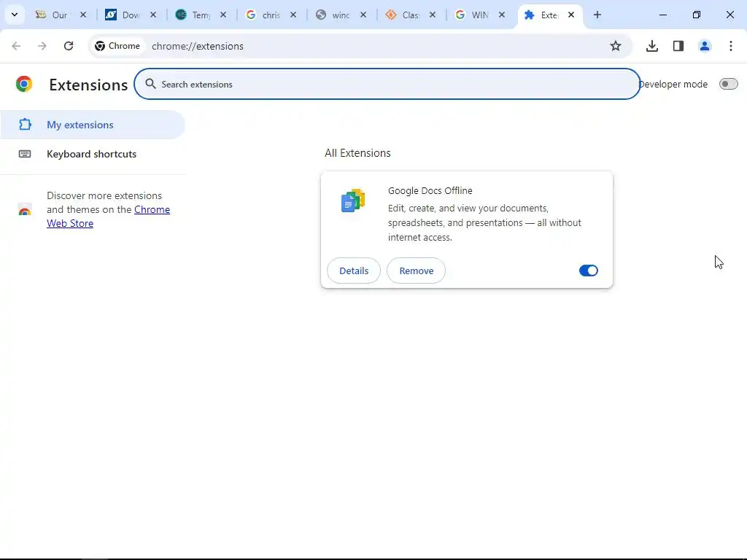Restore down the Chrome window
The height and width of the screenshot is (560, 747).
697,15
